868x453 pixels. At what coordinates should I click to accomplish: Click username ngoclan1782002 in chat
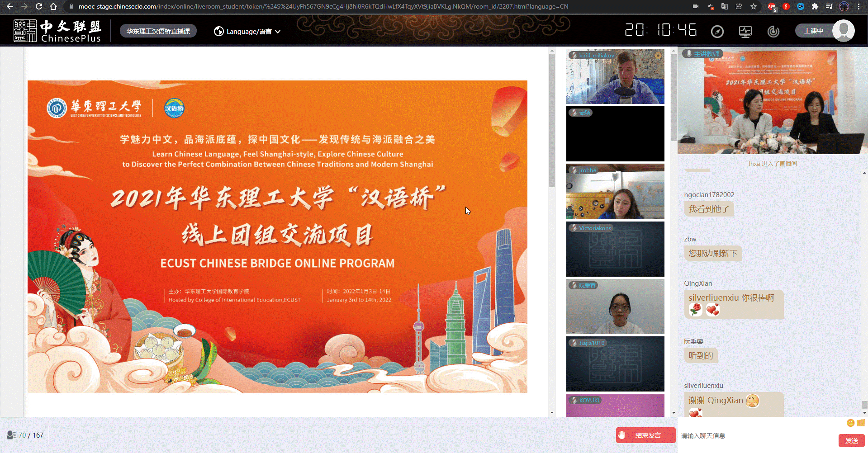[709, 195]
